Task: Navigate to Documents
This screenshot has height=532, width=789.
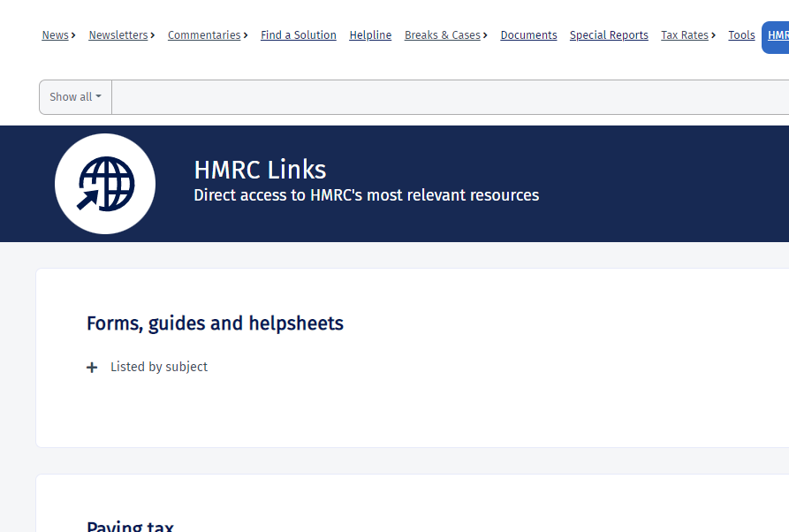Action: (528, 35)
